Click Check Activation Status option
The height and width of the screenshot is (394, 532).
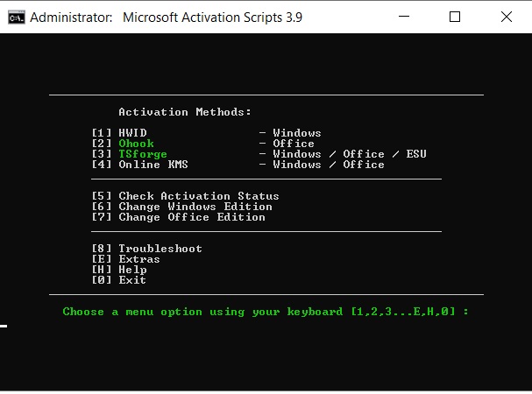pos(198,196)
